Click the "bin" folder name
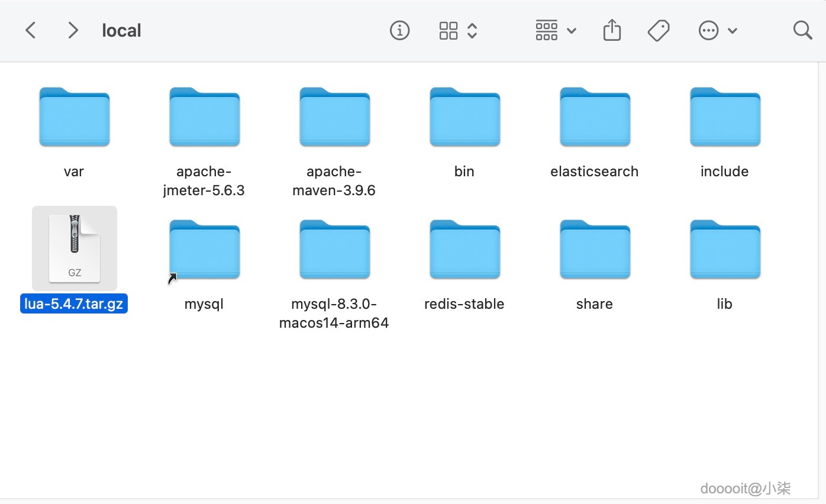Screen dimensions: 826x504 coord(464,172)
